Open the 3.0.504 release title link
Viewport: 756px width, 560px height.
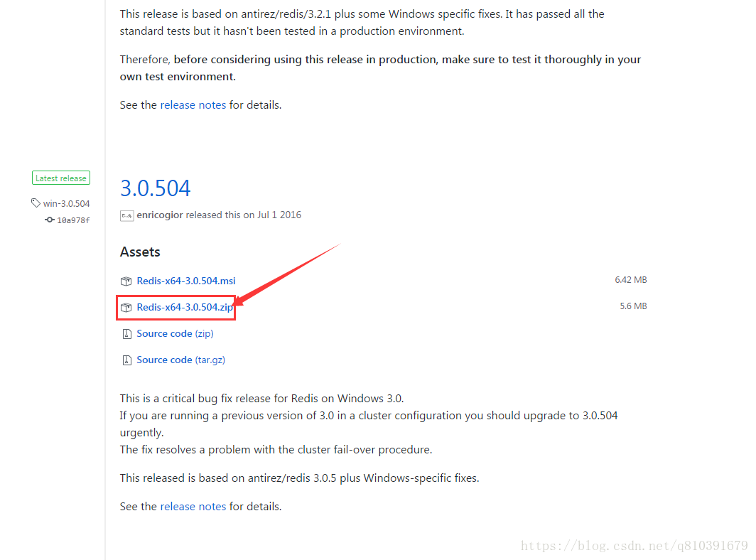pyautogui.click(x=155, y=188)
